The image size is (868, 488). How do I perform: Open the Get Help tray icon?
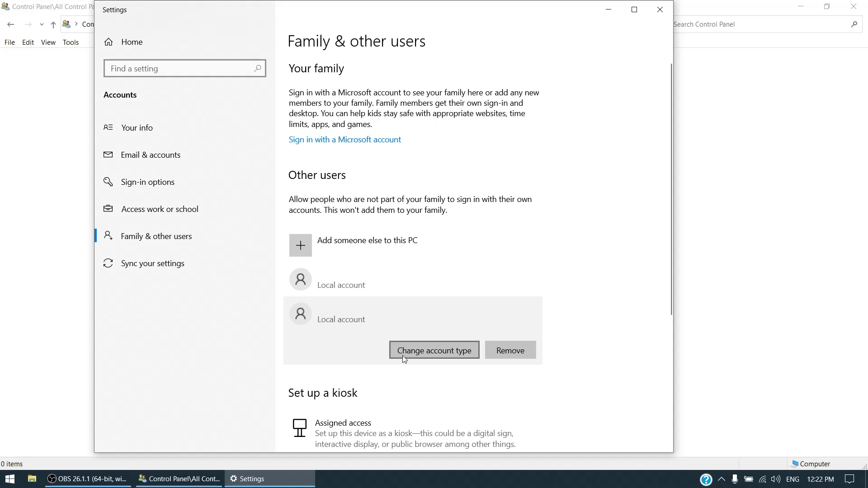706,479
